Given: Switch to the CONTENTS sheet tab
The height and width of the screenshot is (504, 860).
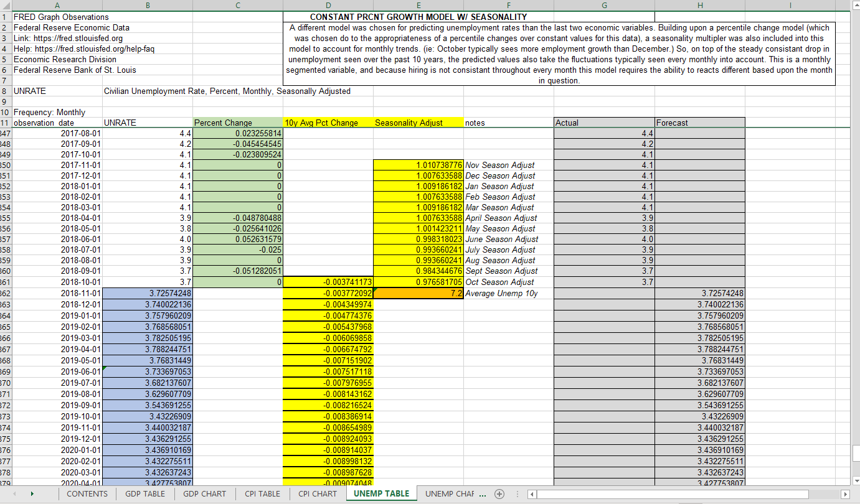Looking at the screenshot, I should (x=87, y=493).
